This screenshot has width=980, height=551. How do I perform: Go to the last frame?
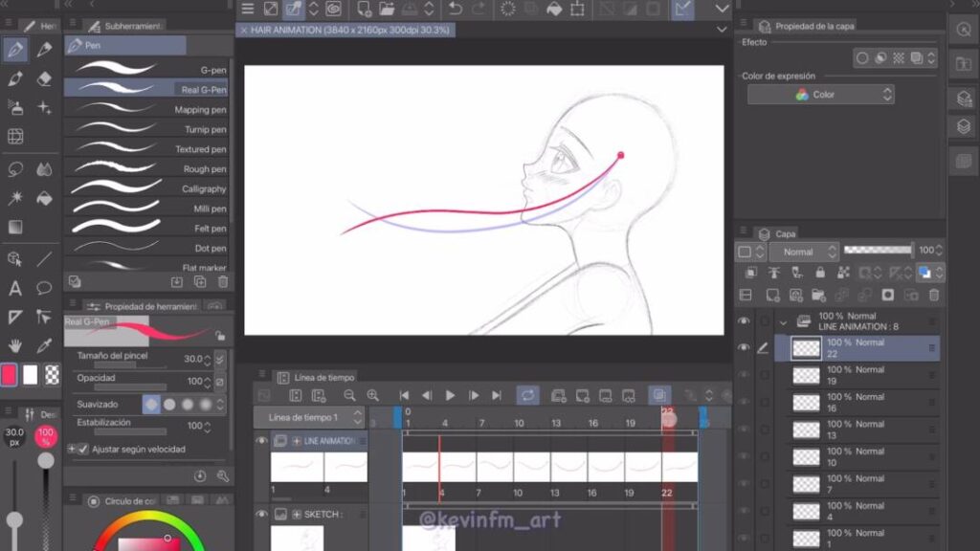[x=497, y=395]
